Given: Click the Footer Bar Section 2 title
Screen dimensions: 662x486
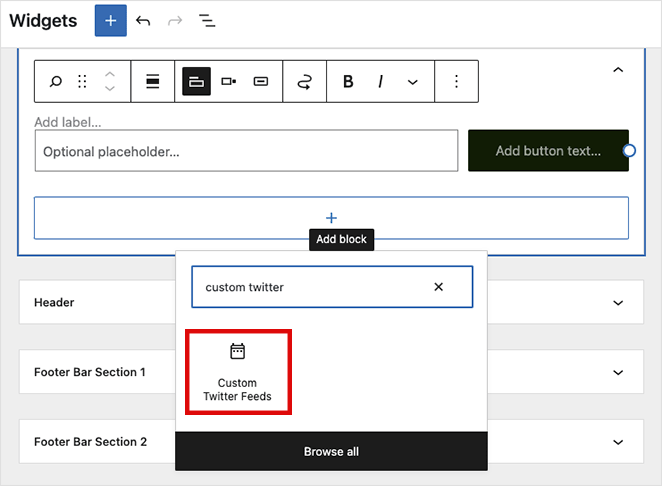Looking at the screenshot, I should 90,442.
